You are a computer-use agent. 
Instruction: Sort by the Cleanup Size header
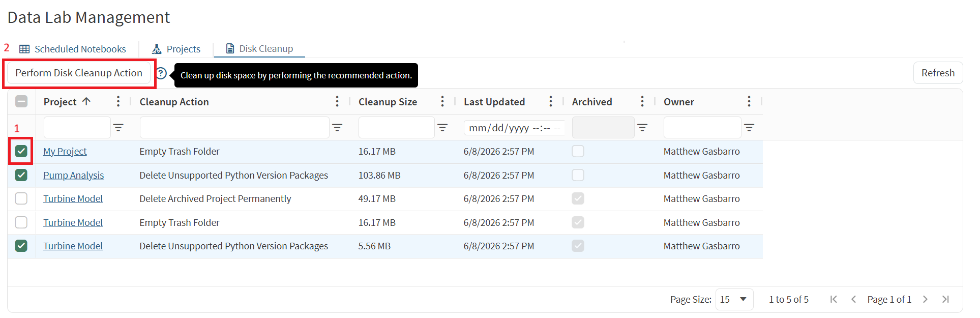coord(388,102)
